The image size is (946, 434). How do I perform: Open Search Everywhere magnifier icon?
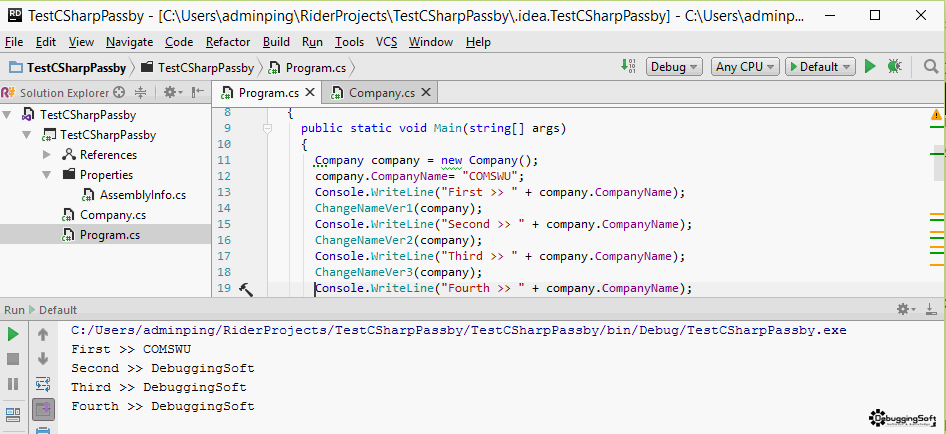coord(931,66)
